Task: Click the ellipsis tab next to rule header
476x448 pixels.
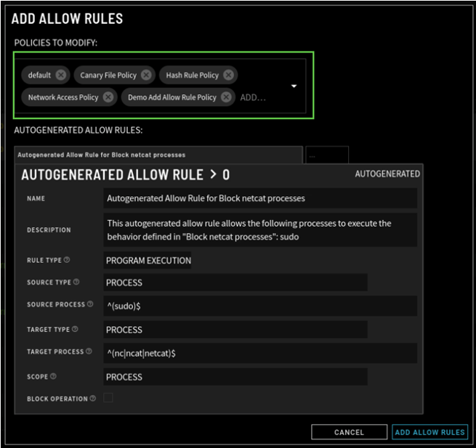Action: click(327, 155)
